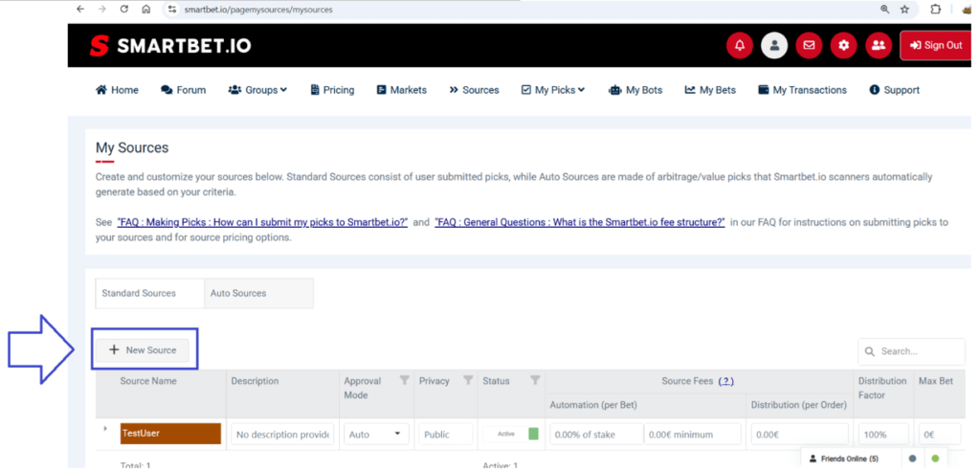Open the notifications bell icon
This screenshot has width=980, height=473.
click(x=740, y=45)
